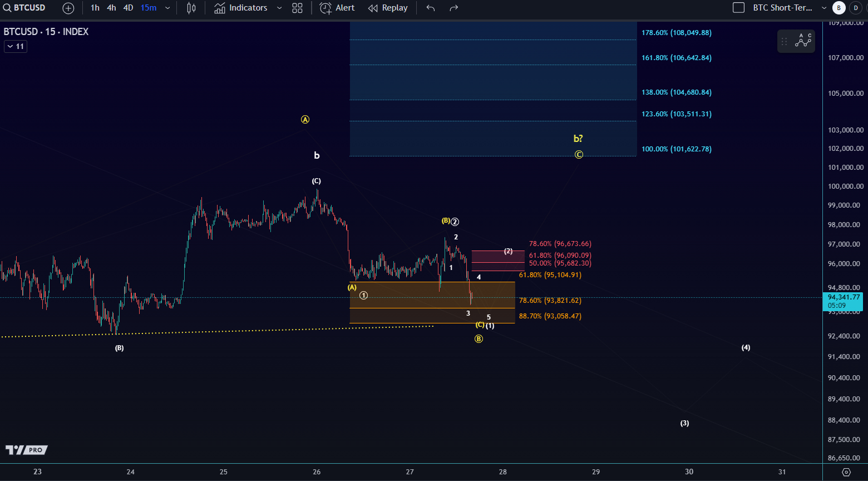Viewport: 868px width, 481px height.
Task: Open symbol search for BTCUSD
Action: tap(24, 8)
